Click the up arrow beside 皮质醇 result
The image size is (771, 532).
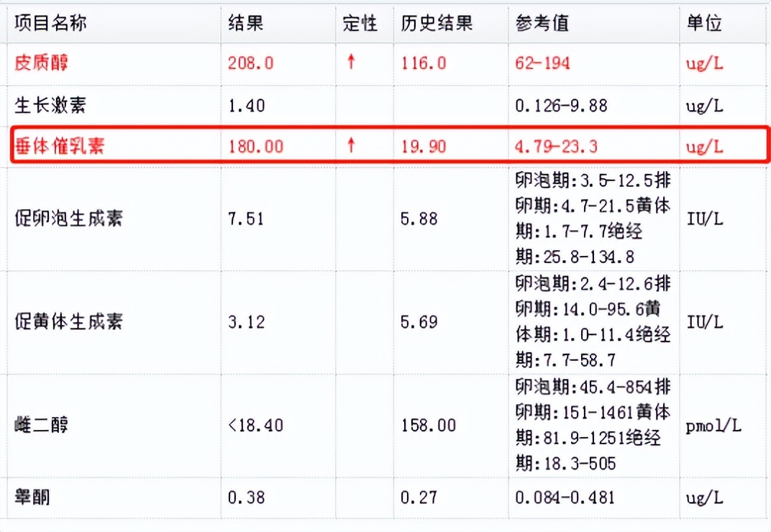[x=350, y=63]
